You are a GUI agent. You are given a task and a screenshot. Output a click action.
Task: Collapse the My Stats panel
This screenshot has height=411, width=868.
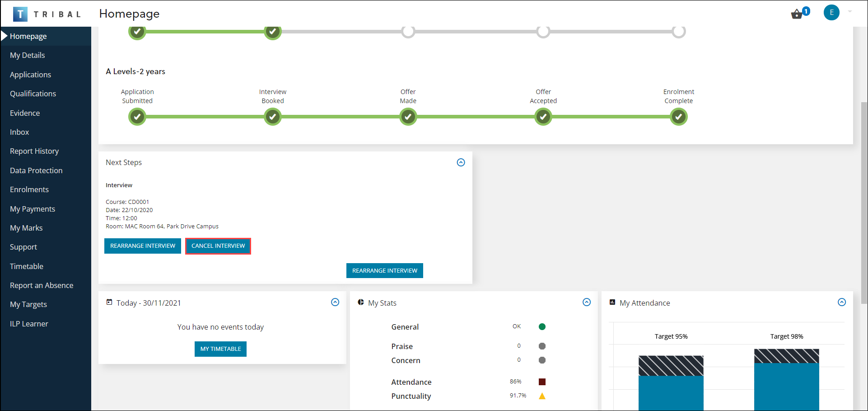(x=587, y=302)
